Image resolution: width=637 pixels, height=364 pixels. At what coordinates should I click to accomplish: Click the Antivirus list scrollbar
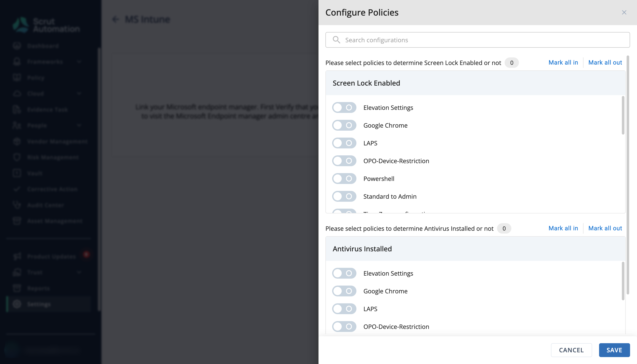click(x=623, y=281)
